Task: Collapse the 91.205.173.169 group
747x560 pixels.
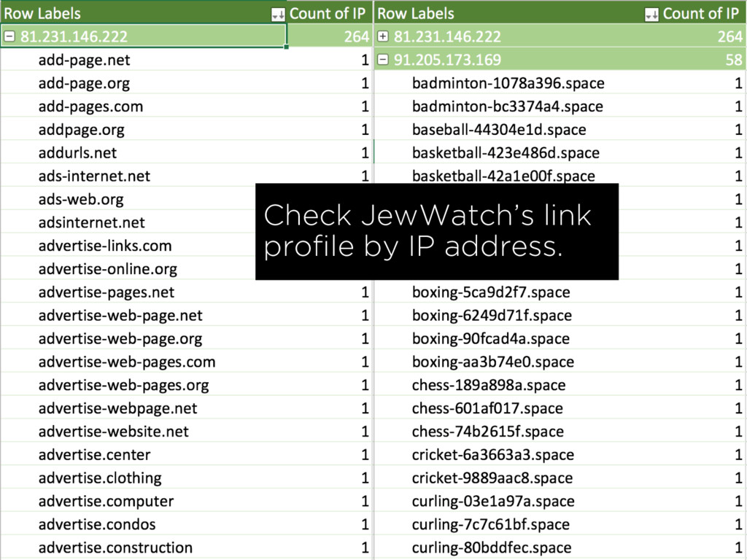Action: tap(382, 60)
